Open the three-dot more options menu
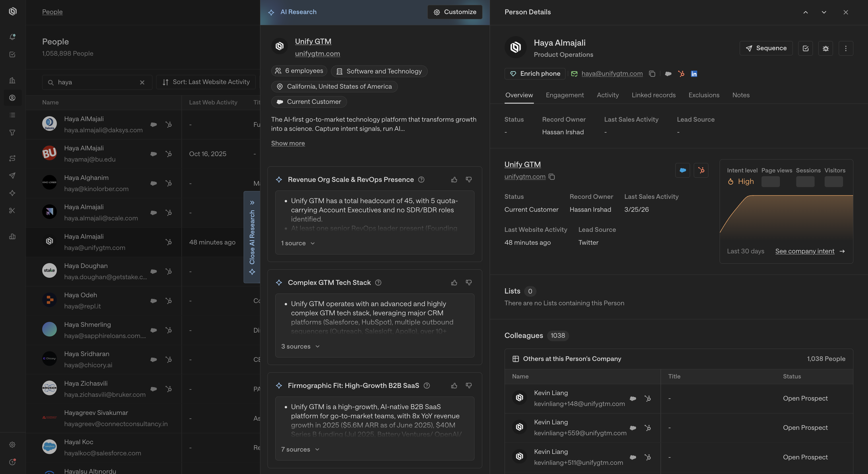The width and height of the screenshot is (868, 474). (846, 48)
